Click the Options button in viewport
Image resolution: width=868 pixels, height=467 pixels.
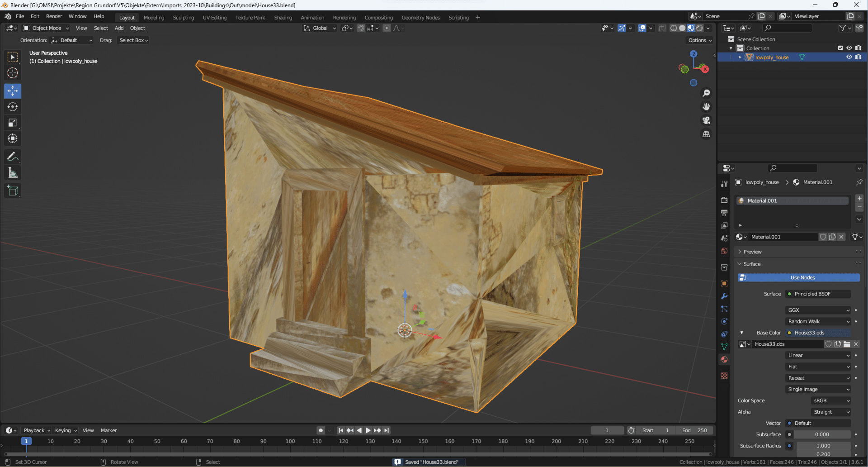(700, 40)
